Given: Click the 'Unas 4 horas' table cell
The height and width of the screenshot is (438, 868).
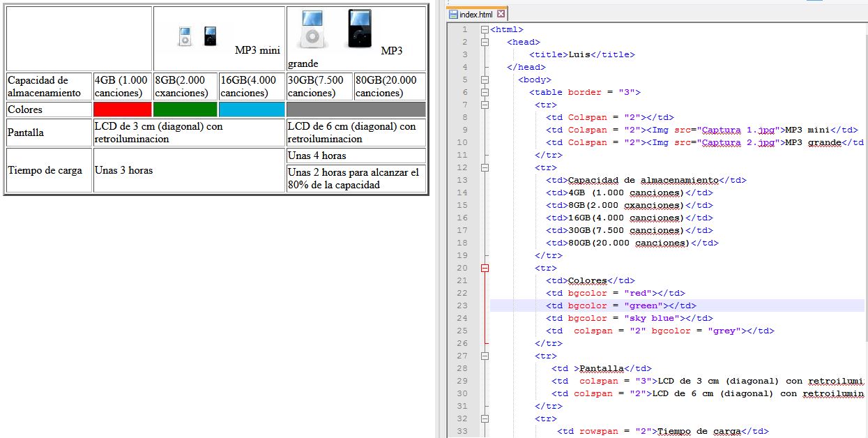Looking at the screenshot, I should point(356,156).
